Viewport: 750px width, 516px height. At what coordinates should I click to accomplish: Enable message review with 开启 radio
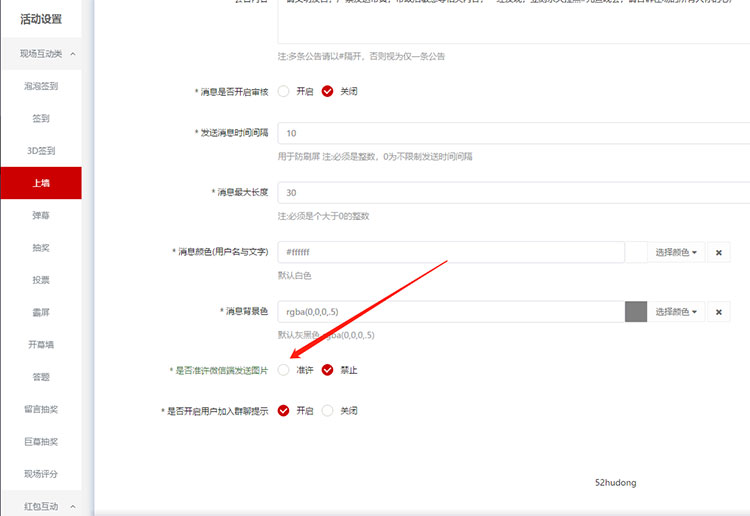tap(284, 91)
